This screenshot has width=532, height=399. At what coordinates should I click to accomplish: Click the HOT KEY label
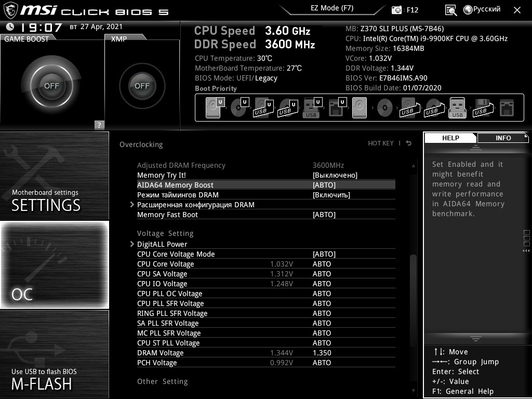click(381, 143)
